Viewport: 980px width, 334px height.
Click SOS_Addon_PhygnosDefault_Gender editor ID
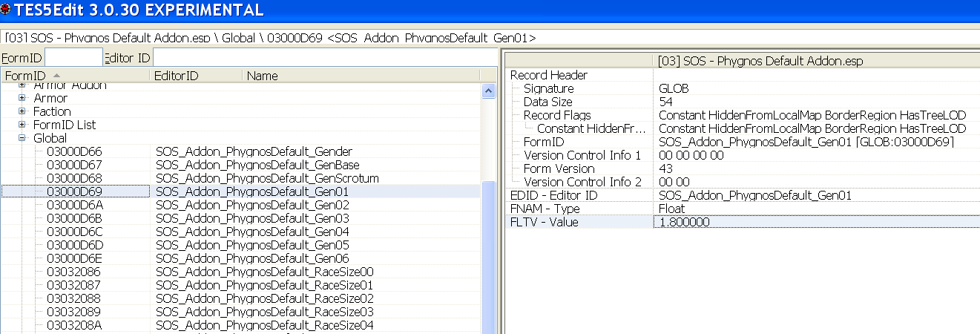pos(254,151)
